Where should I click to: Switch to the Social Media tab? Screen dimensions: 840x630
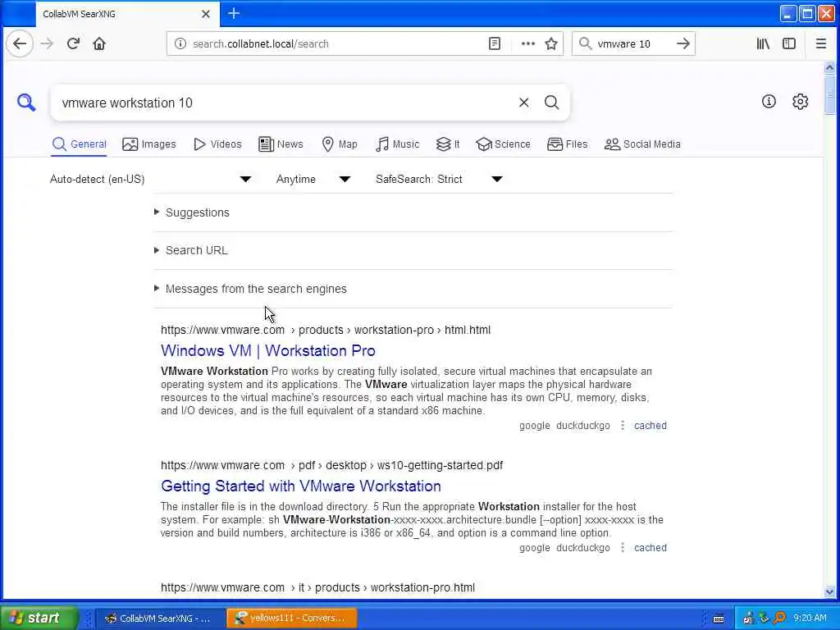click(642, 144)
